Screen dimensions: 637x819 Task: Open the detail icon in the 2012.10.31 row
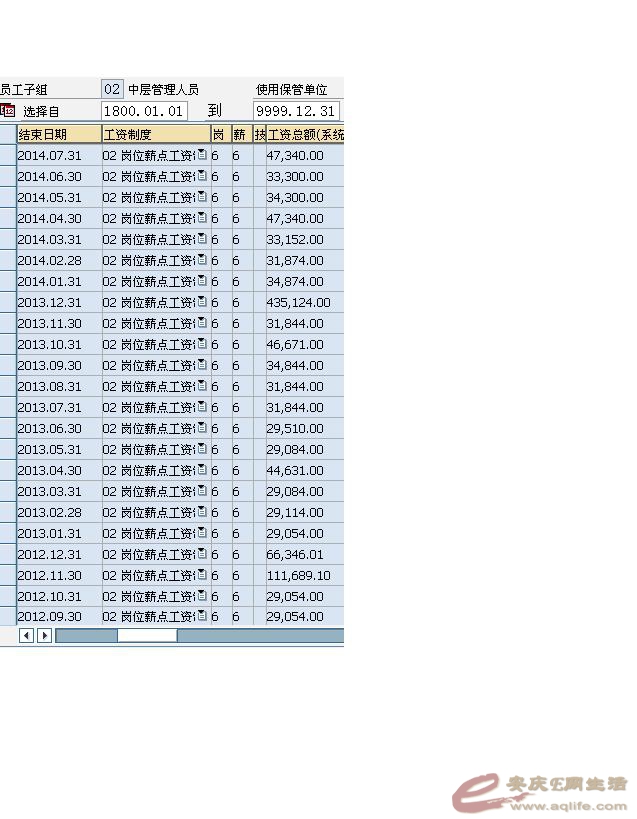pyautogui.click(x=202, y=595)
